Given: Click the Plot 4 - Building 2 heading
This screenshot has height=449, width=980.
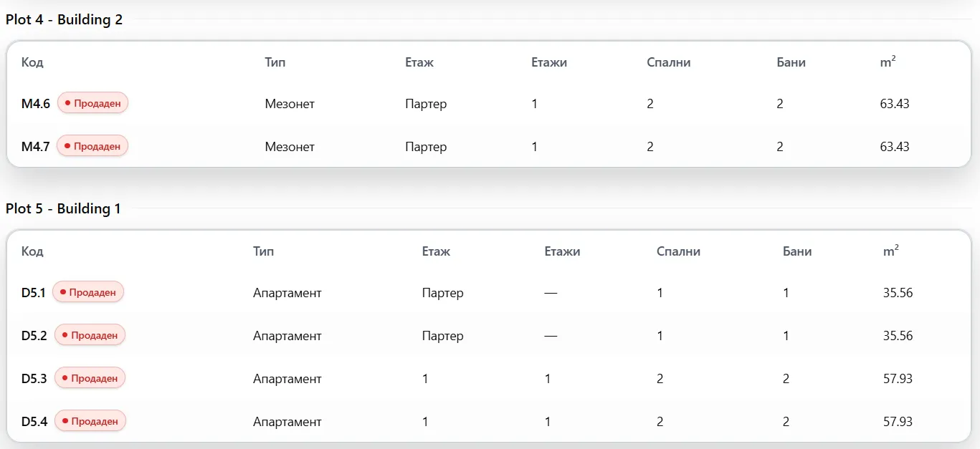Looking at the screenshot, I should pos(65,19).
